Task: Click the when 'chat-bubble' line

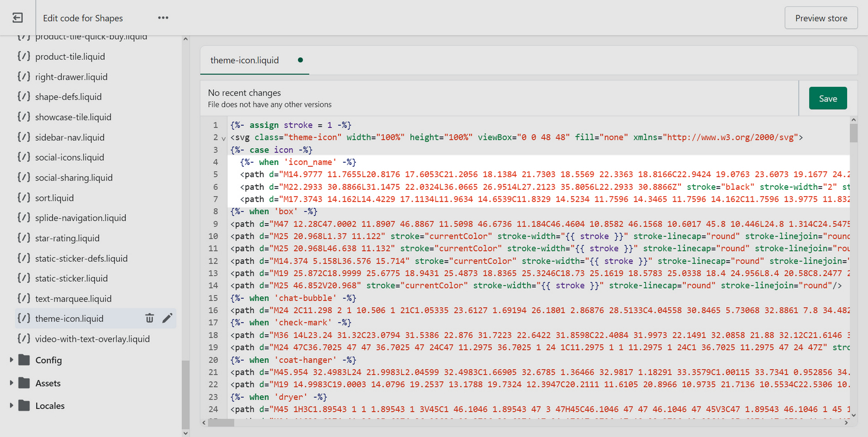Action: [x=293, y=298]
